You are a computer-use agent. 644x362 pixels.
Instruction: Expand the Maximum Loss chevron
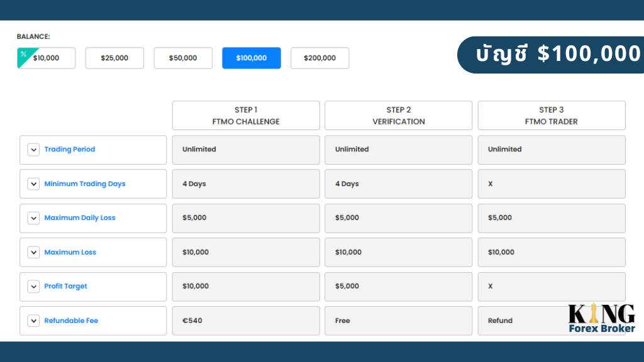[x=34, y=252]
